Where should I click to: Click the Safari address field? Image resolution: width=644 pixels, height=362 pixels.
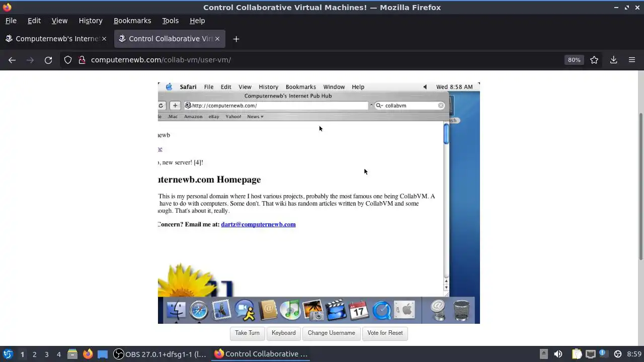276,106
